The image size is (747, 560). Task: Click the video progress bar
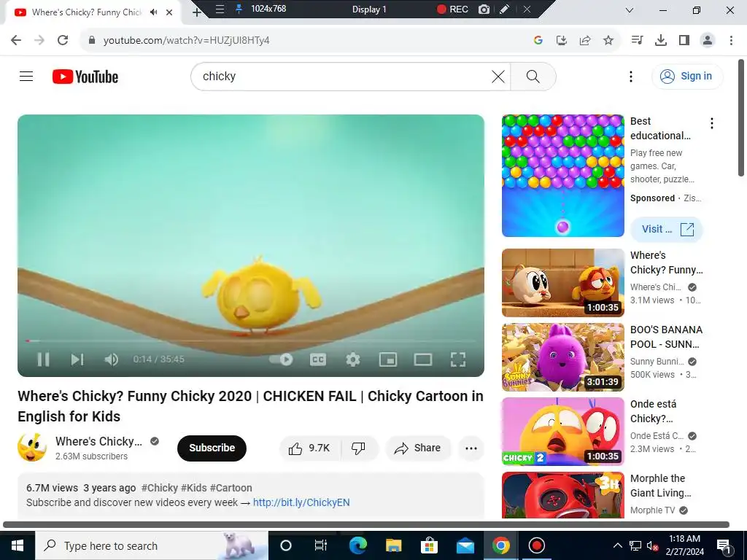[251, 341]
